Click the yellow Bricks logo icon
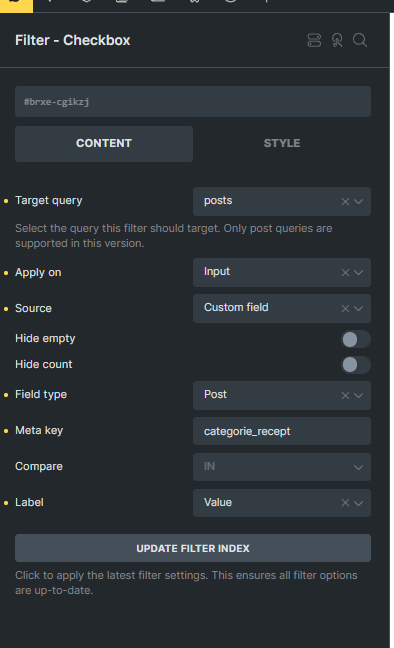Screen dimensions: 394x648 click(x=16, y=6)
